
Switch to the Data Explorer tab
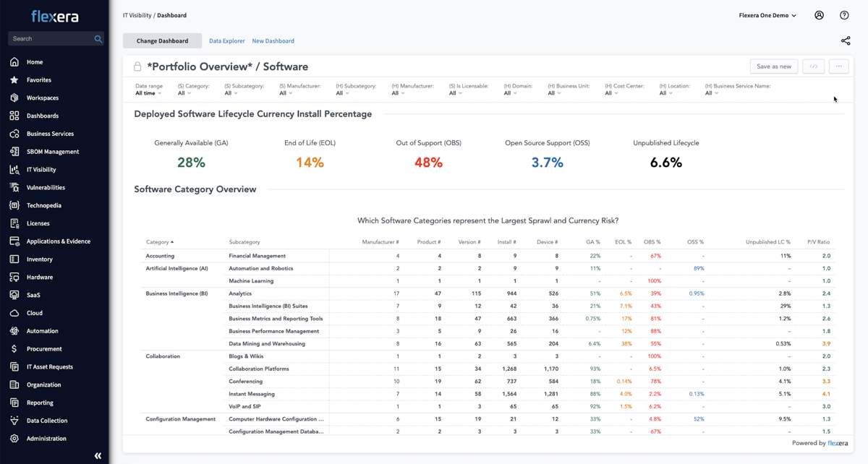click(226, 40)
